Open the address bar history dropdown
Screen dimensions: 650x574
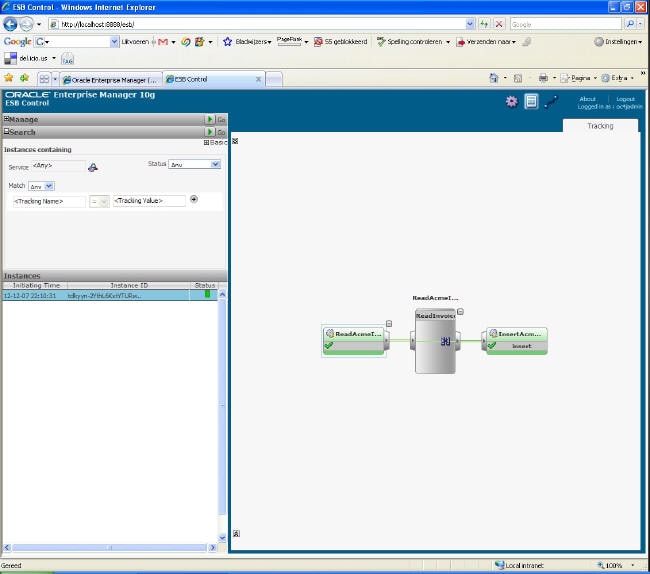(470, 24)
